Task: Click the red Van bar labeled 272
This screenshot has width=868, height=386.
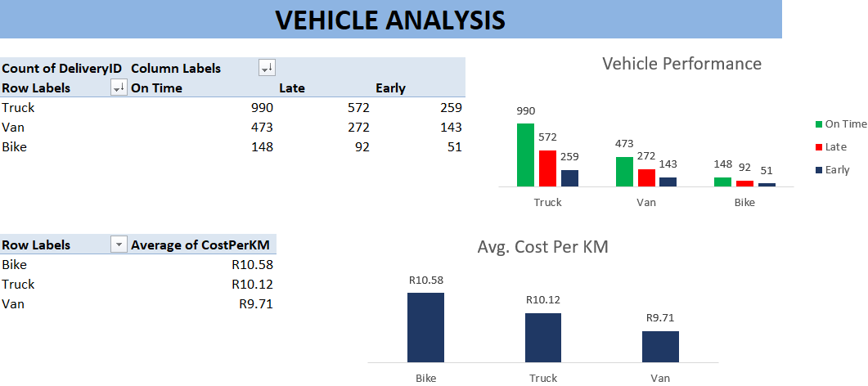Action: [646, 177]
